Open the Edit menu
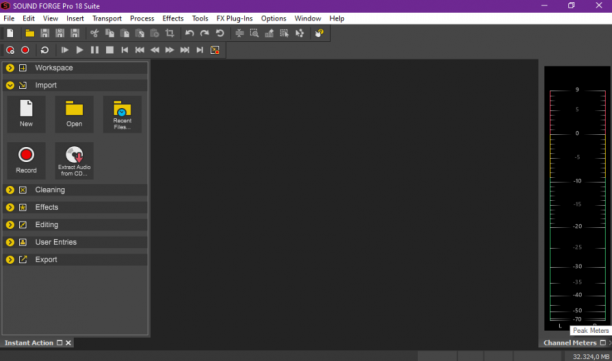The image size is (612, 361). 28,18
